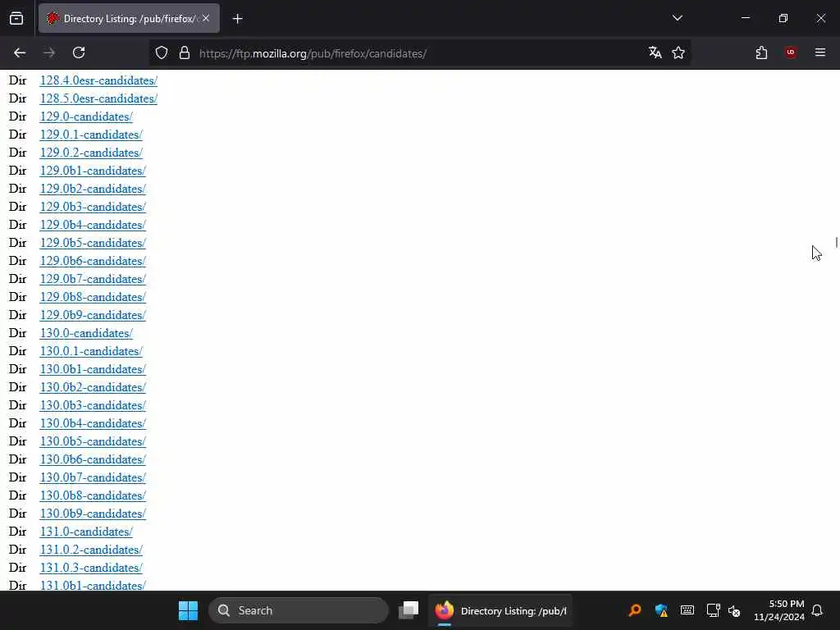Follow the 130.0b2-candidates link
Viewport: 840px width, 630px height.
[93, 387]
